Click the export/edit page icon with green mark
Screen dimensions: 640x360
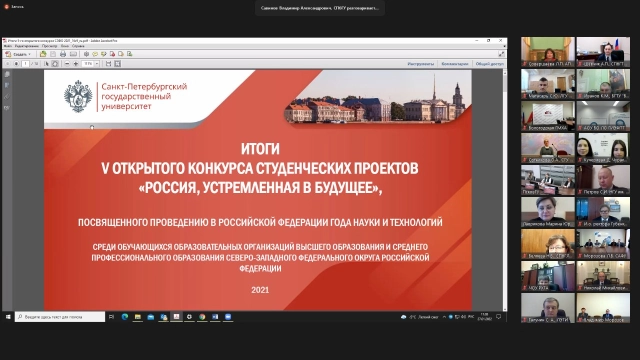pos(129,54)
